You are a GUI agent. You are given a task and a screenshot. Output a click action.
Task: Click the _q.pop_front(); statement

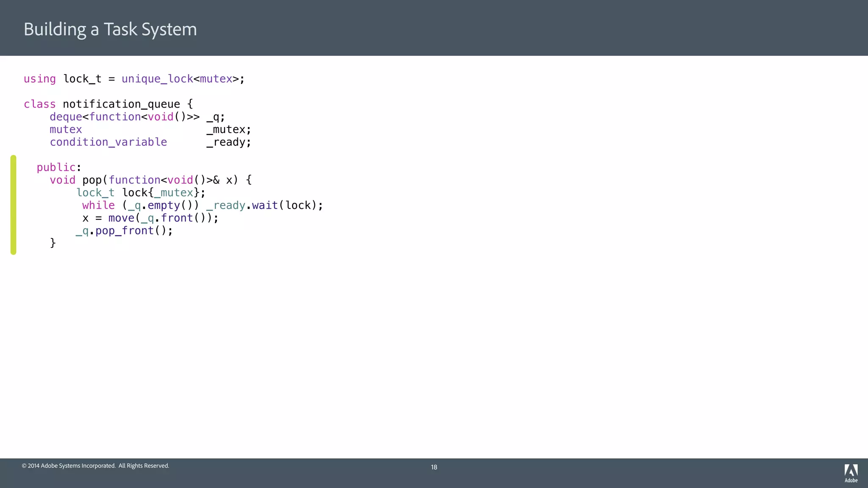tap(124, 231)
